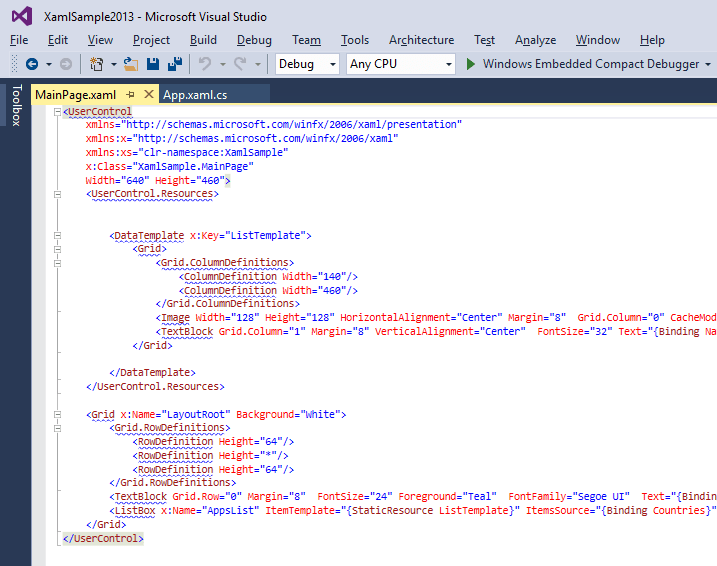The width and height of the screenshot is (717, 566).
Task: Open the New Project dropdown arrow
Action: point(113,64)
